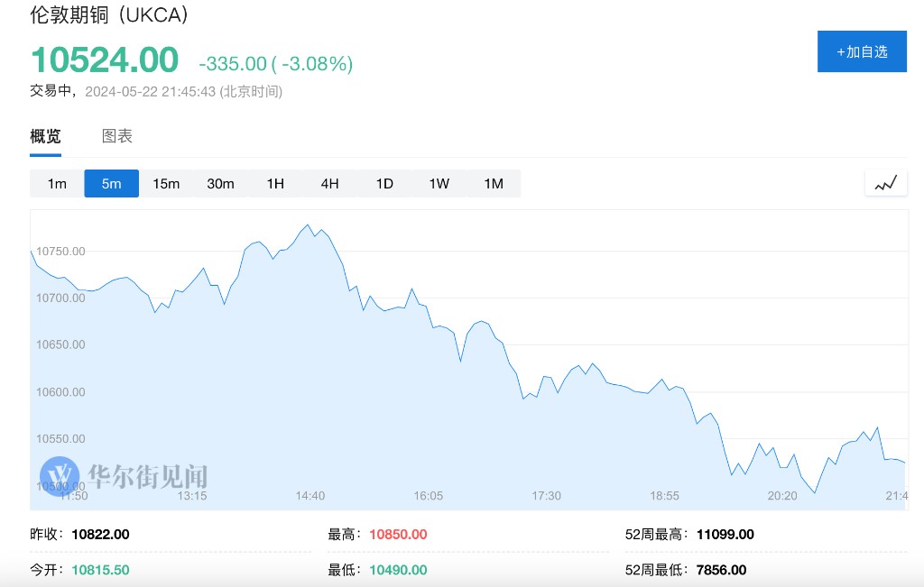This screenshot has height=587, width=924.
Task: Select the monthly 1M timeframe
Action: pos(494,184)
